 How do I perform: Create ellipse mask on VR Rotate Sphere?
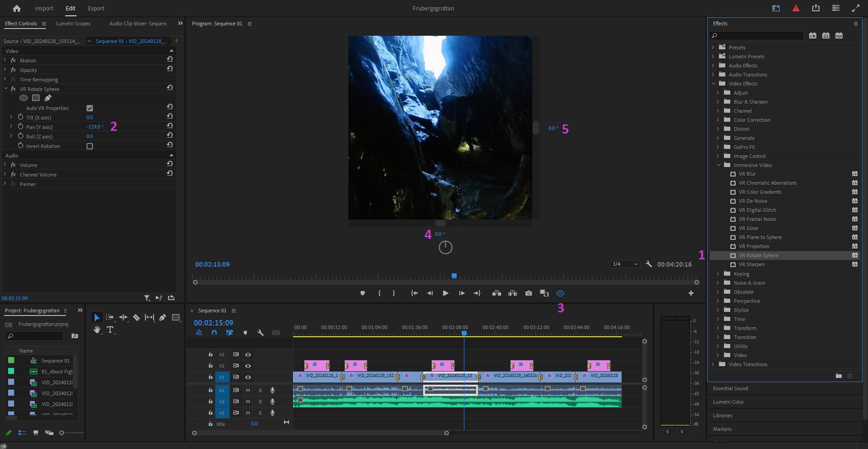pos(24,98)
